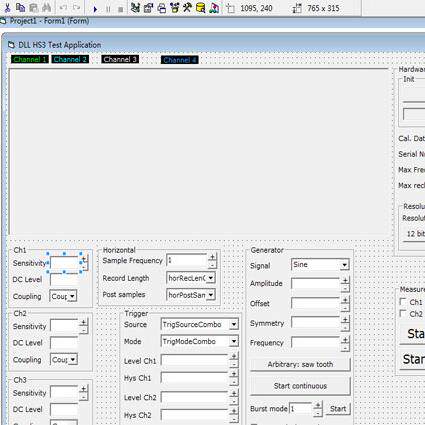Screen dimensions: 425x425
Task: Click the Cut icon in the toolbar
Action: pos(7,8)
